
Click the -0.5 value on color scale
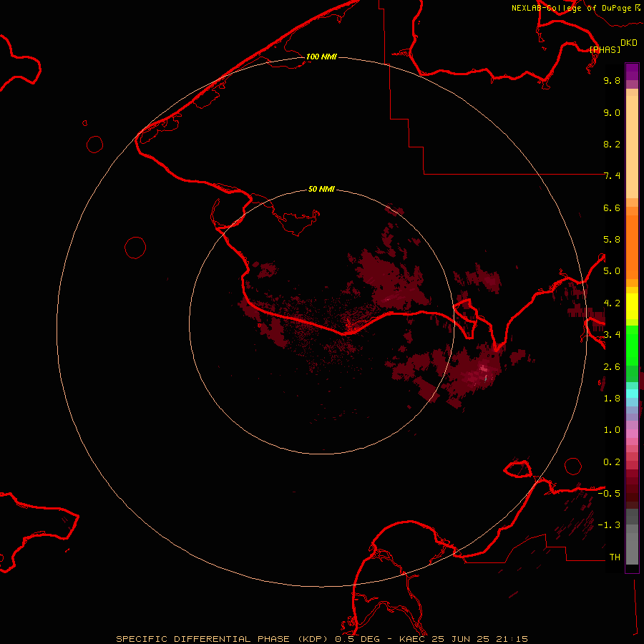click(609, 494)
